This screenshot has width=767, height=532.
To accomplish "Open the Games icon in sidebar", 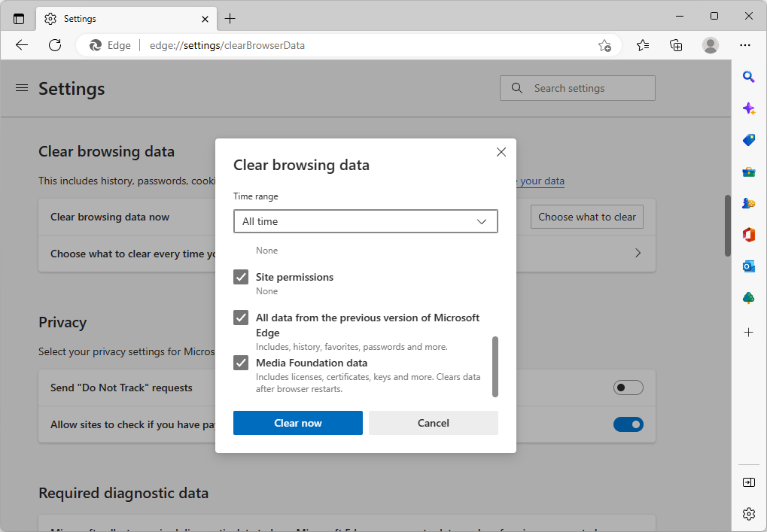I will click(x=748, y=203).
